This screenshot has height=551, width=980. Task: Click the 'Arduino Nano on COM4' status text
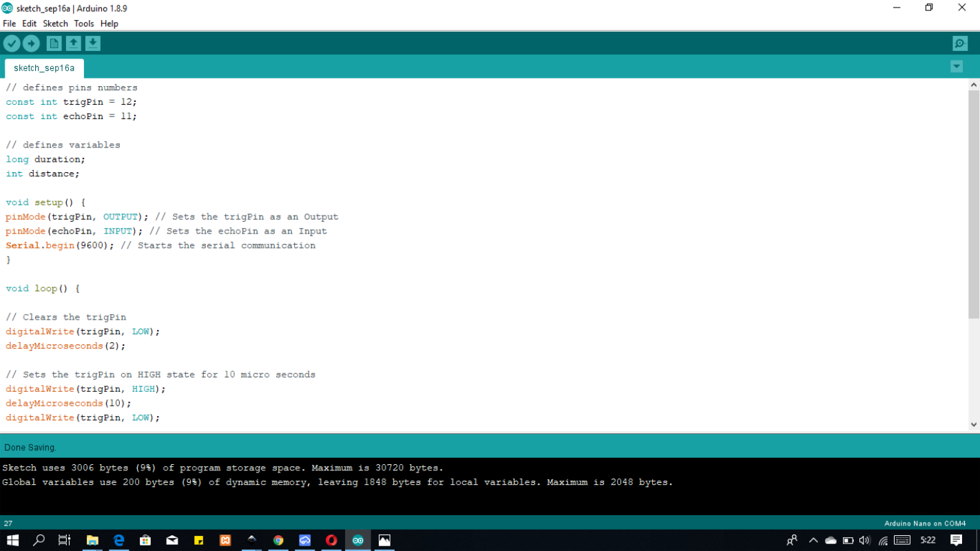coord(925,523)
